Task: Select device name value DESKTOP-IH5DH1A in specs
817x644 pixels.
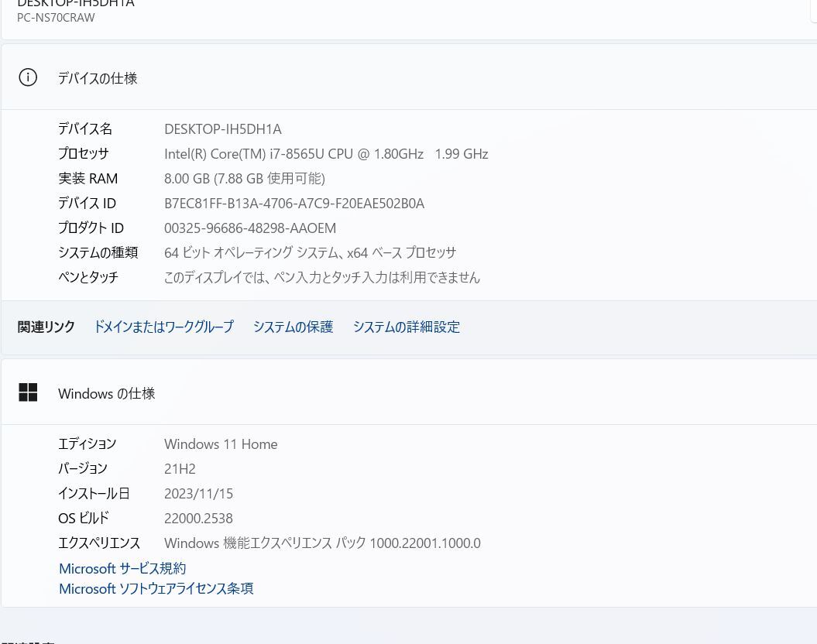Action: (x=222, y=129)
